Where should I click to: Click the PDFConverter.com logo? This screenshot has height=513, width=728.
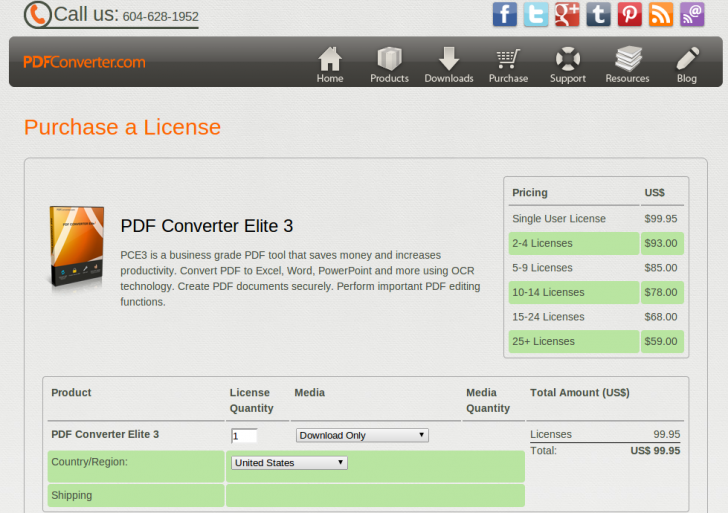85,62
